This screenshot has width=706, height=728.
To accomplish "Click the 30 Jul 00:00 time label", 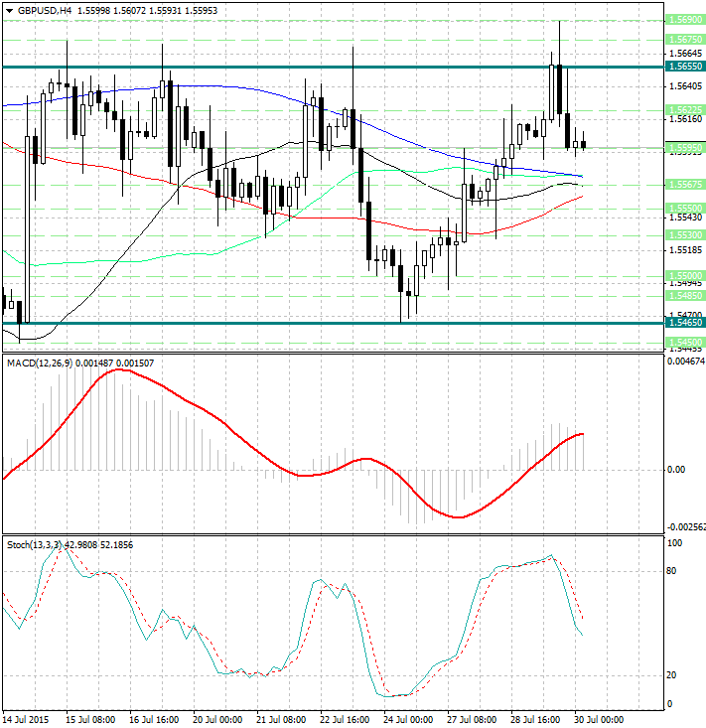I will (x=599, y=720).
